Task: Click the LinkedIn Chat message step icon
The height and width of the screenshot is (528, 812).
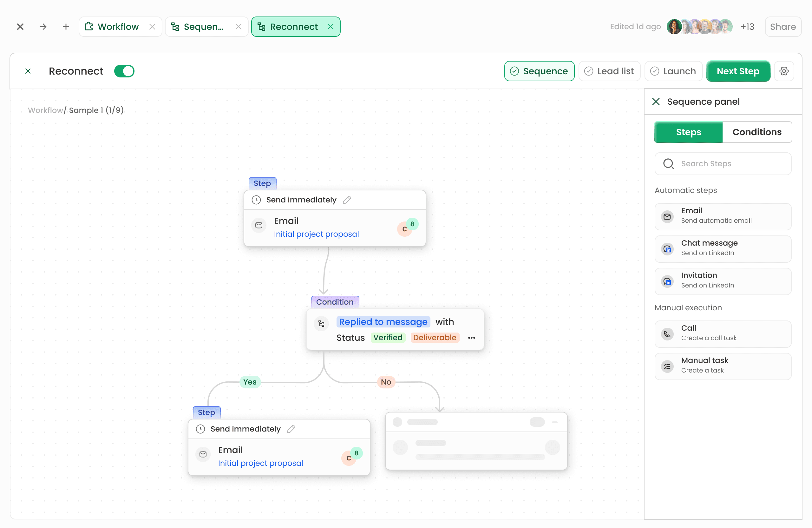Action: 667,249
